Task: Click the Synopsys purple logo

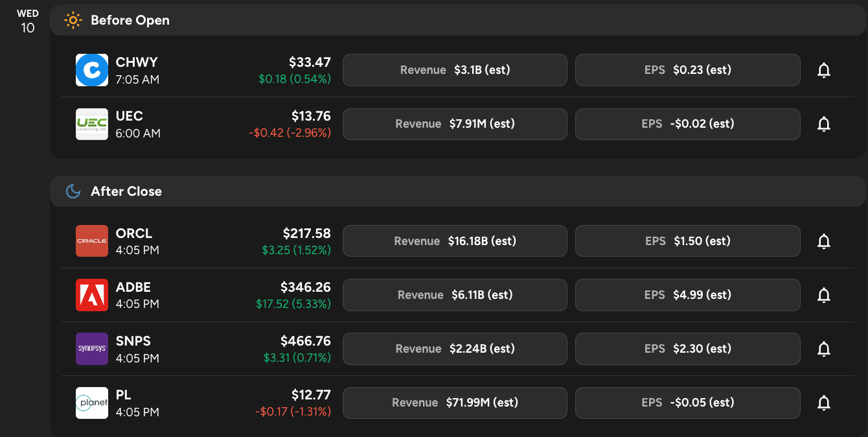Action: point(92,349)
